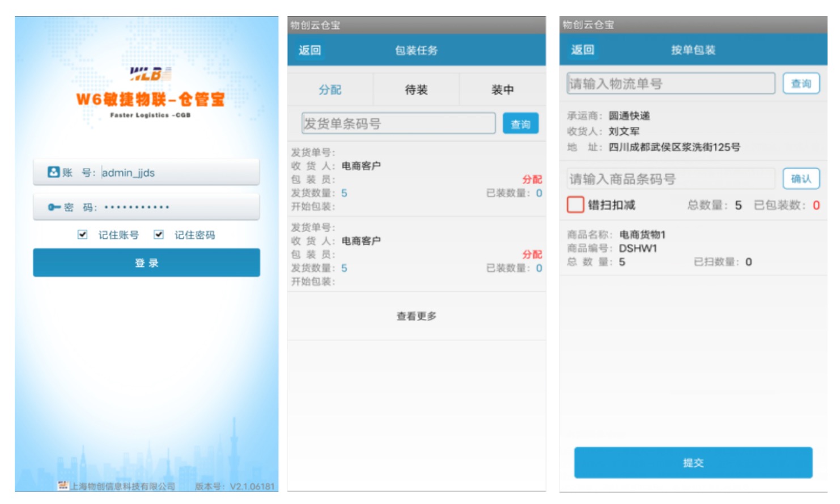Focus the 请输入商品条码号 input field
The height and width of the screenshot is (504, 840).
click(671, 179)
